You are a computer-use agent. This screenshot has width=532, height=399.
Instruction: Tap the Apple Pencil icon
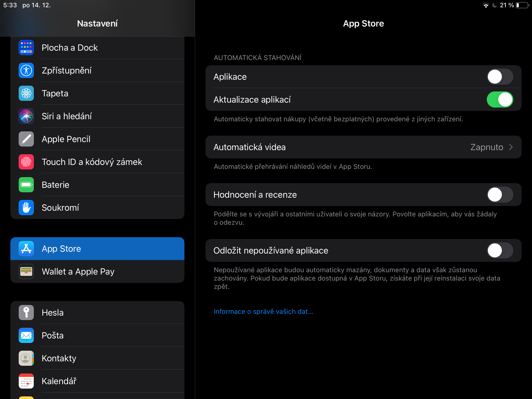point(26,139)
